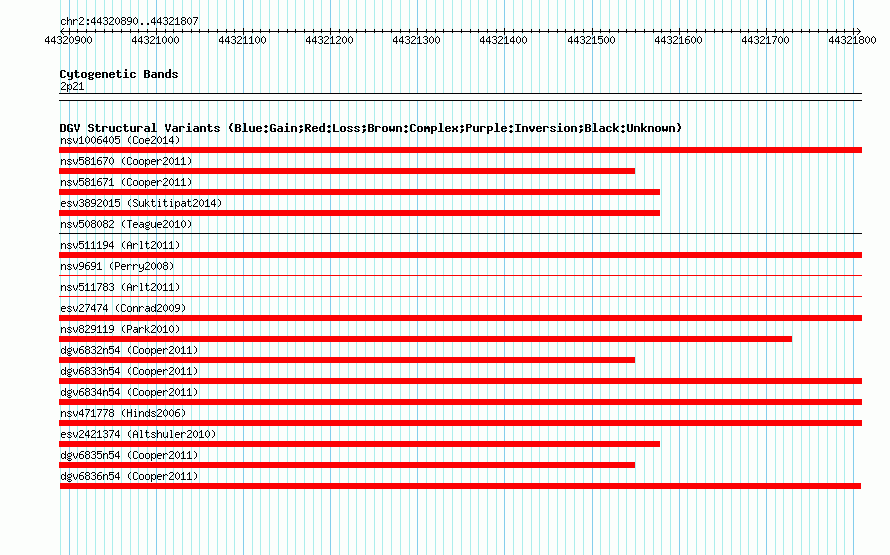890x555 pixels.
Task: Click the nsv1006405 (Coe2014) variant label
Action: coord(120,140)
